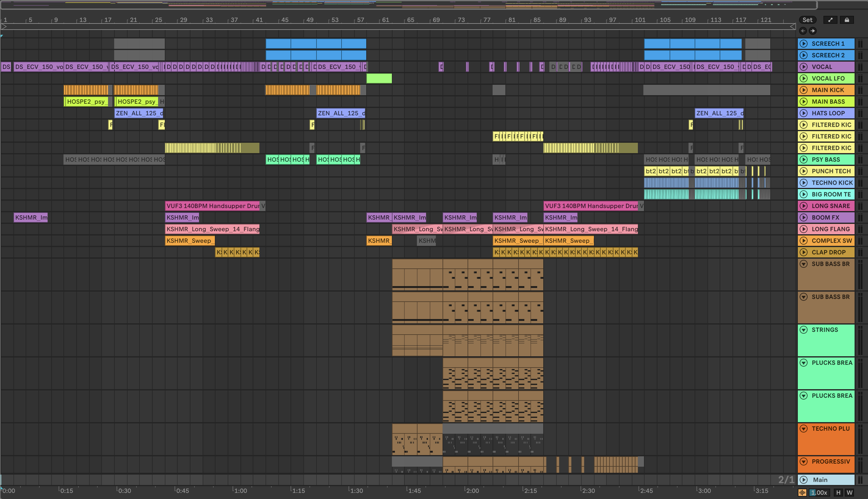Click bar 61 in the beat ruler
The height and width of the screenshot is (499, 868).
pyautogui.click(x=385, y=20)
